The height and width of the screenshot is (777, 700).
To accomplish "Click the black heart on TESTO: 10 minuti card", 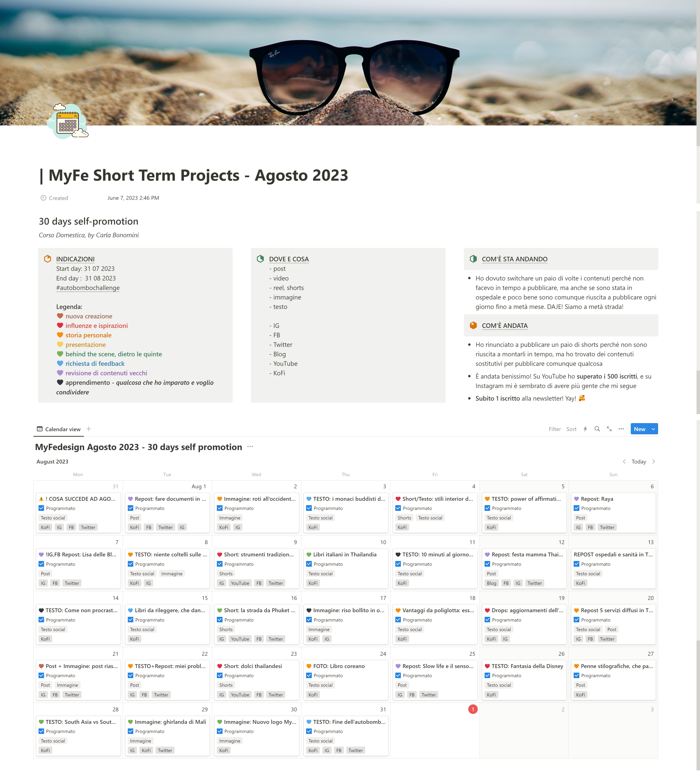I will coord(398,554).
